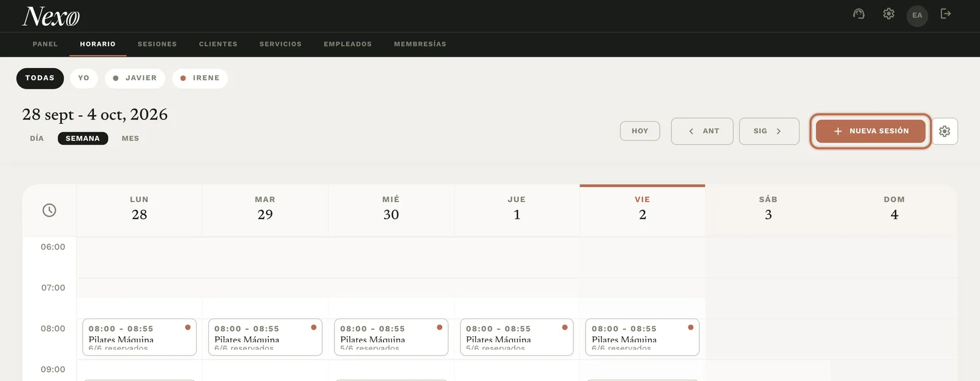Select the Mar 29 day header
The width and height of the screenshot is (980, 381).
point(265,209)
